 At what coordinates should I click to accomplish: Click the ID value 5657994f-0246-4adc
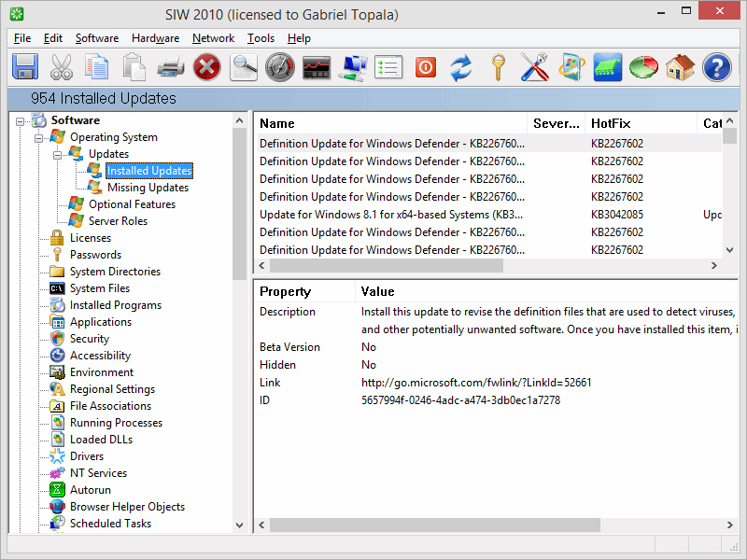tap(460, 400)
